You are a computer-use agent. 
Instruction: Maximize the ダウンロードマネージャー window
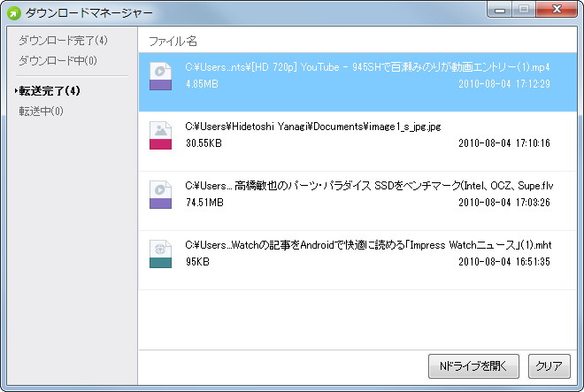coord(524,10)
